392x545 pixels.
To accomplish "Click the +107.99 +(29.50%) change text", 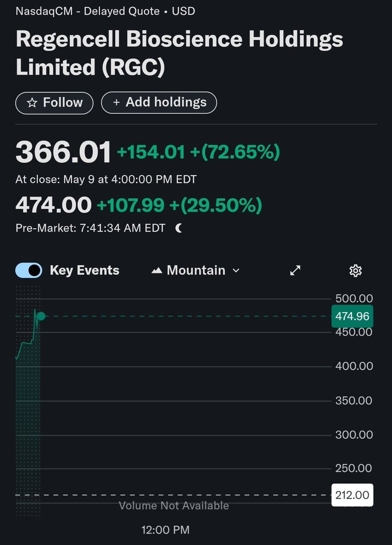I will point(180,205).
